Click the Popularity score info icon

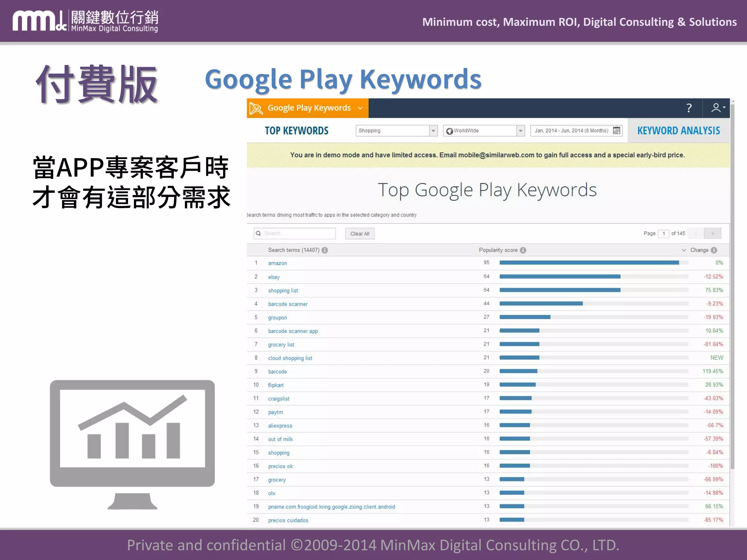pos(523,250)
